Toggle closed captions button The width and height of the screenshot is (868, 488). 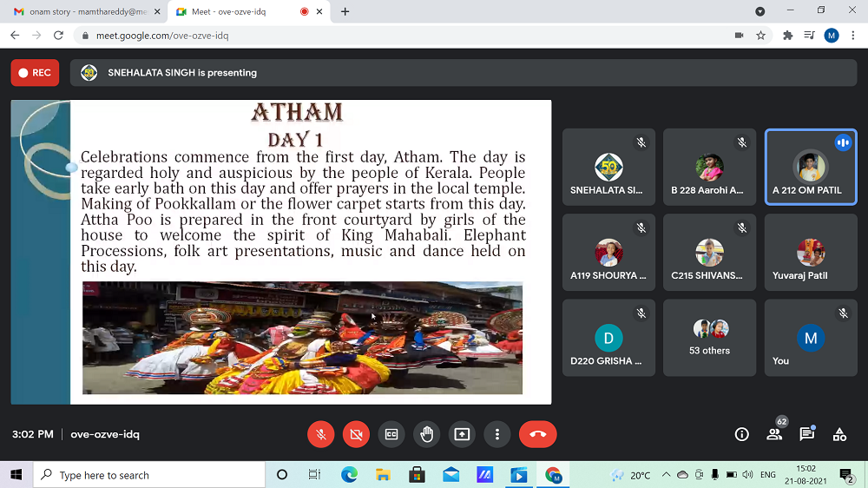(391, 434)
